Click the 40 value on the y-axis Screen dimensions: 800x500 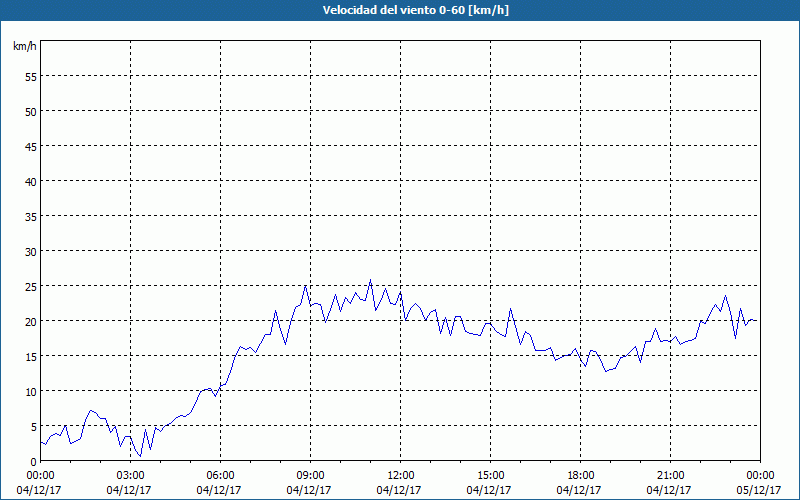click(x=31, y=181)
